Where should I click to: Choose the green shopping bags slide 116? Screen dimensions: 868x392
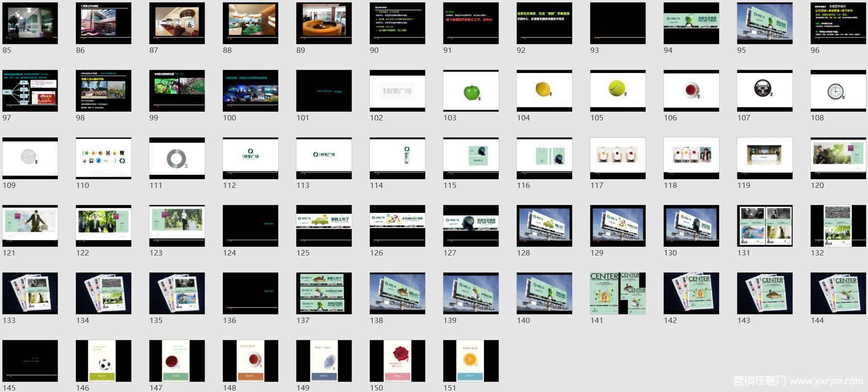point(544,159)
